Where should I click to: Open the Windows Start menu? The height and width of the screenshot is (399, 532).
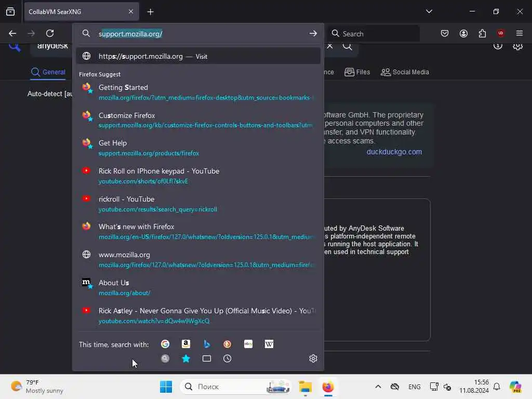[x=166, y=387]
